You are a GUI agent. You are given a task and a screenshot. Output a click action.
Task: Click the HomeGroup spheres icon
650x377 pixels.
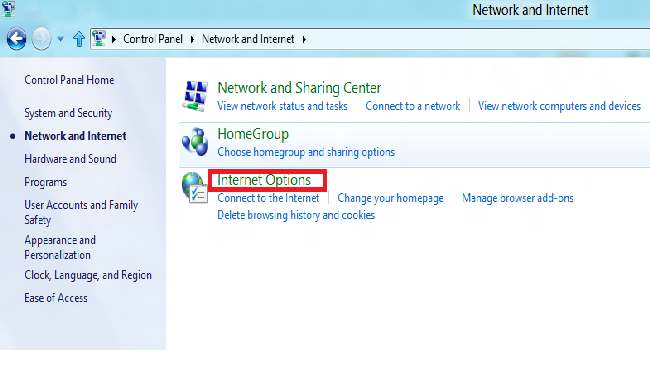(195, 142)
